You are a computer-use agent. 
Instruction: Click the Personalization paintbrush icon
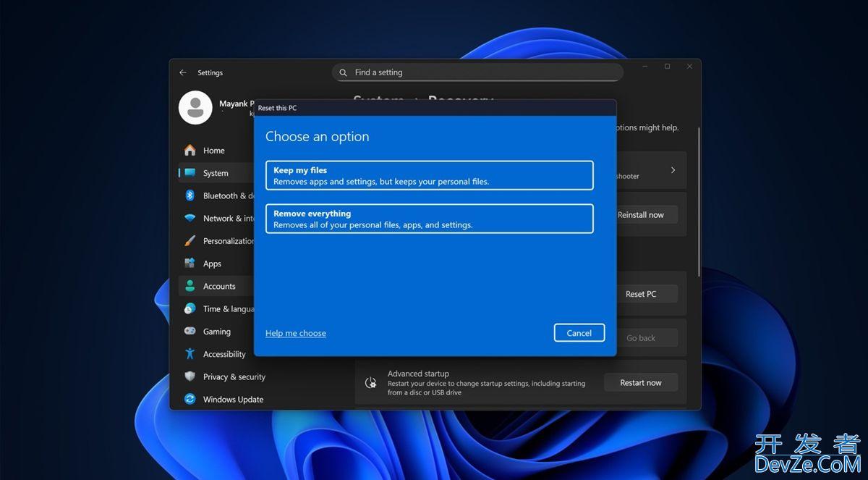pyautogui.click(x=190, y=240)
